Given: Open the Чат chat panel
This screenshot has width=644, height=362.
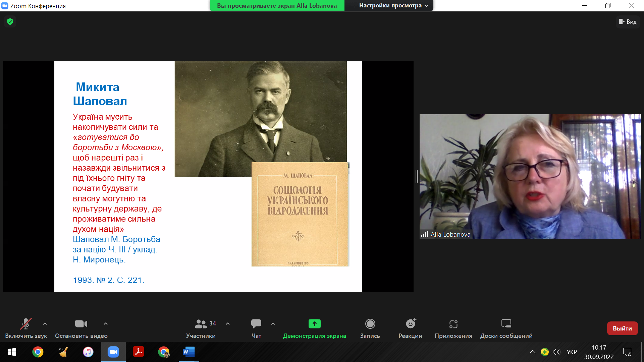Looking at the screenshot, I should pos(256,328).
